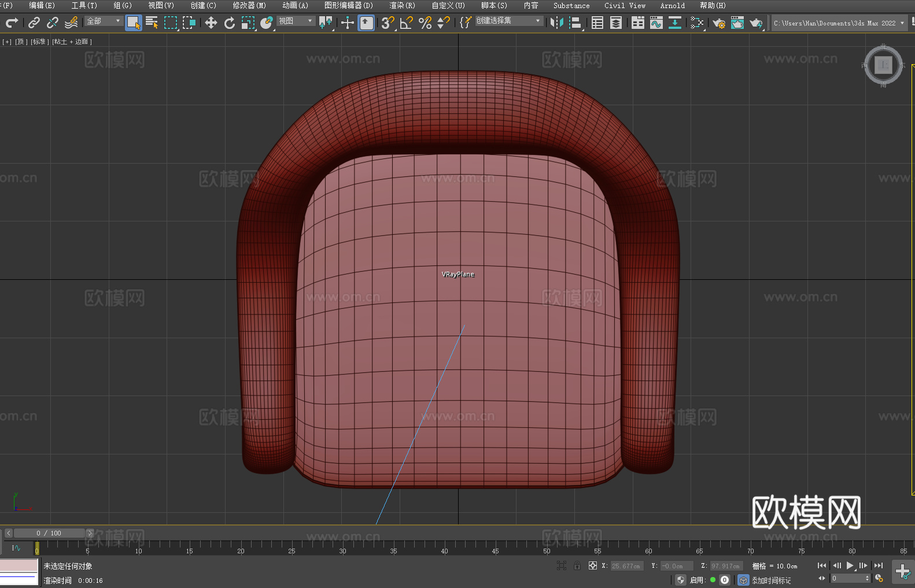Image resolution: width=915 pixels, height=588 pixels.
Task: Open Schematic View icon
Action: 675,23
